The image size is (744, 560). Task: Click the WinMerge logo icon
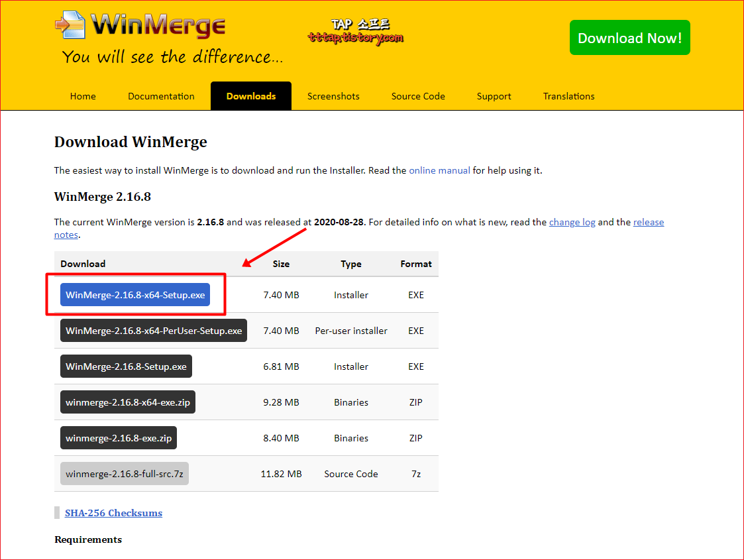(x=70, y=25)
